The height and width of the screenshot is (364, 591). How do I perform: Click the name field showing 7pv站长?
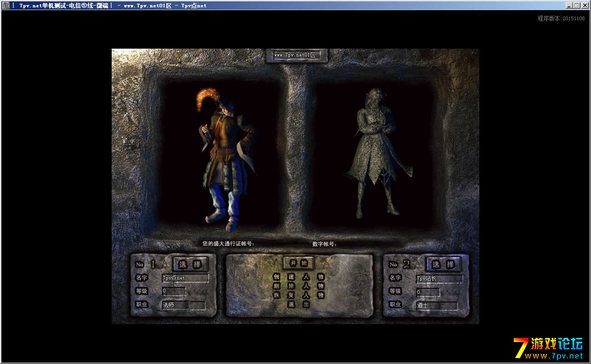[439, 279]
